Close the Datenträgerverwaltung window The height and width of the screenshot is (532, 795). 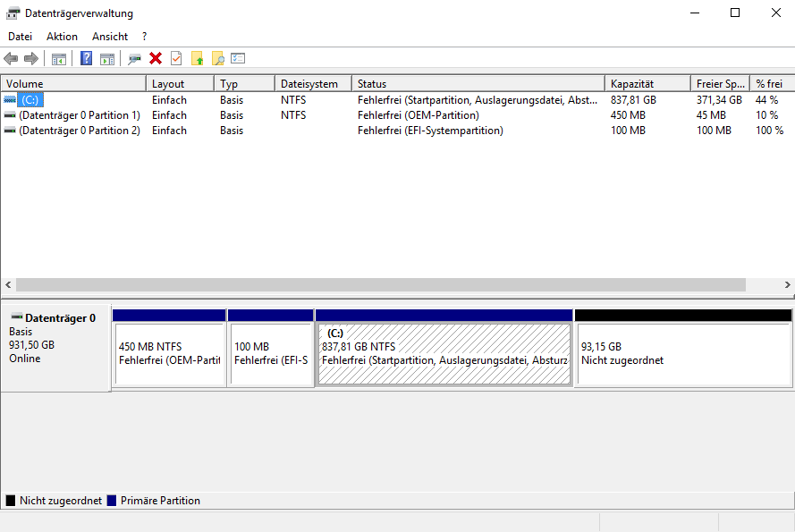click(x=775, y=13)
